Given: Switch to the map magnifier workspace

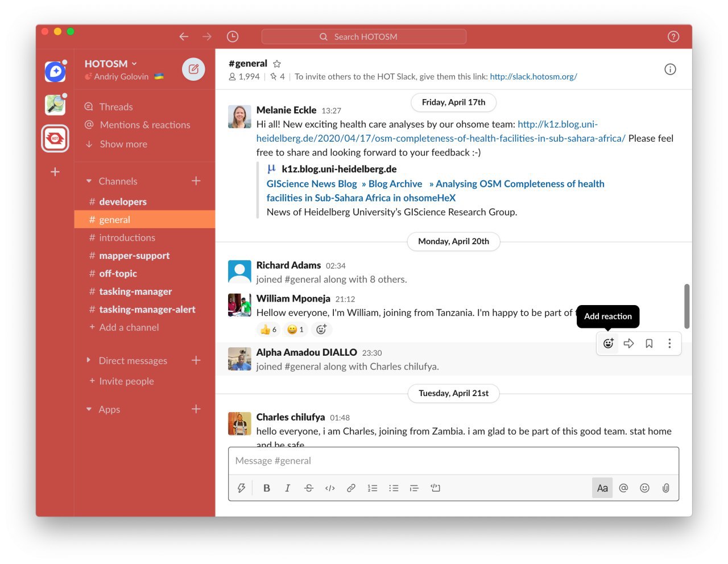Looking at the screenshot, I should [55, 105].
